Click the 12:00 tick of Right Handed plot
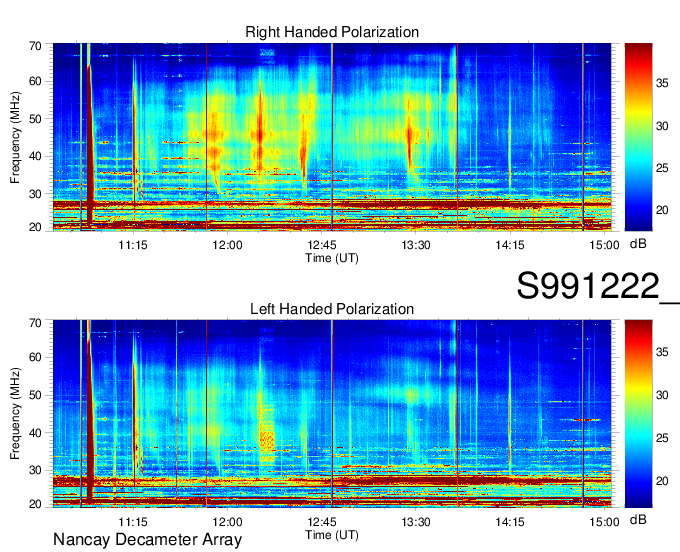Image resolution: width=680 pixels, height=552 pixels. (227, 245)
